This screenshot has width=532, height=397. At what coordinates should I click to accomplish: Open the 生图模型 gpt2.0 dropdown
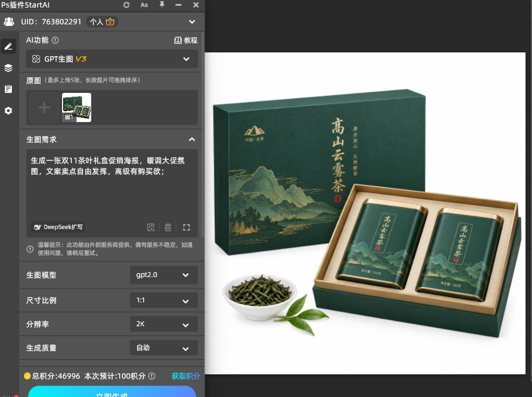click(x=164, y=275)
